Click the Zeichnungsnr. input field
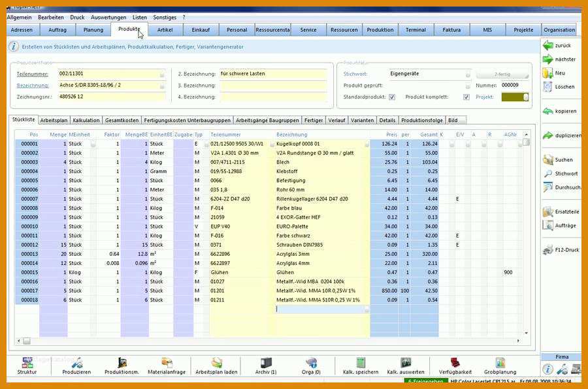Screen dimensions: 588x389 [x=112, y=97]
